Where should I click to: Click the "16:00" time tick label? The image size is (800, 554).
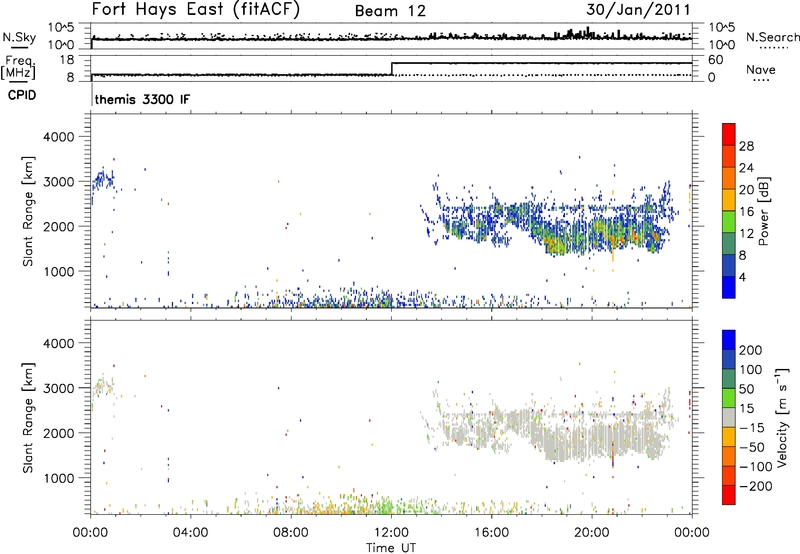(491, 533)
